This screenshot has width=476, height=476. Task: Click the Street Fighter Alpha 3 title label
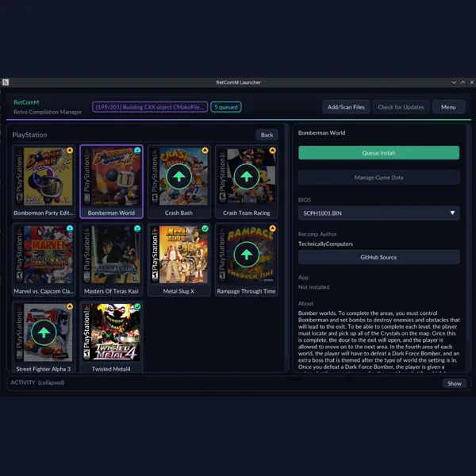[x=44, y=369]
